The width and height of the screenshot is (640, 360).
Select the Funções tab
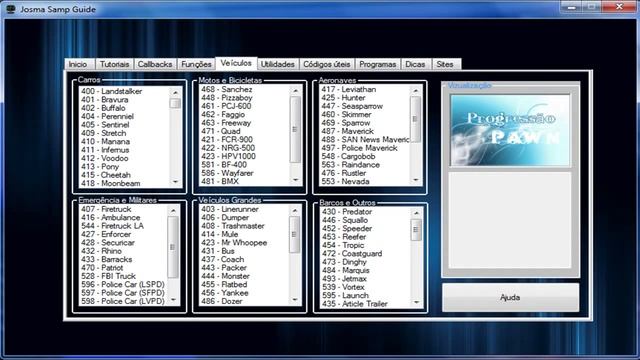(x=196, y=64)
